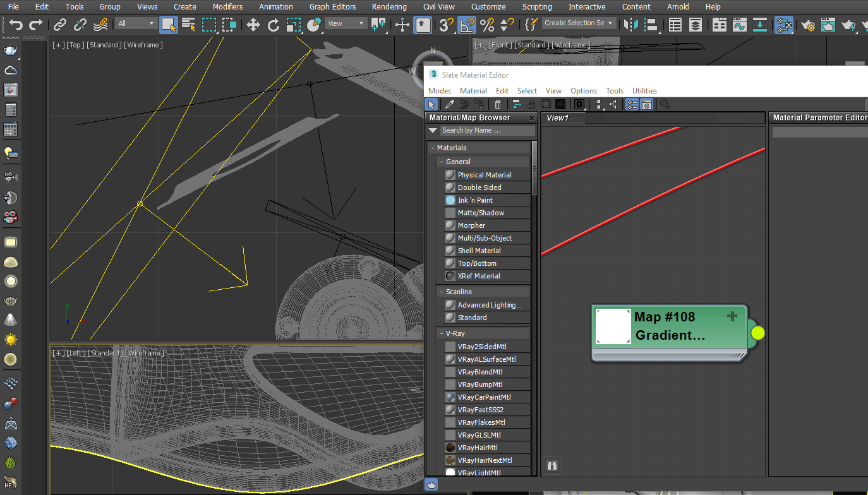Image resolution: width=868 pixels, height=495 pixels.
Task: Open the All selection filter dropdown
Action: click(x=136, y=23)
